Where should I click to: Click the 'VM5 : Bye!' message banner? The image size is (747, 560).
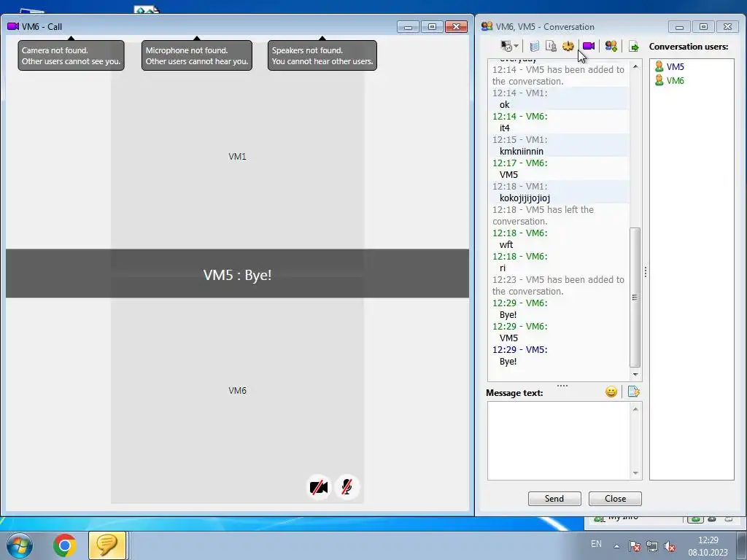pyautogui.click(x=237, y=274)
